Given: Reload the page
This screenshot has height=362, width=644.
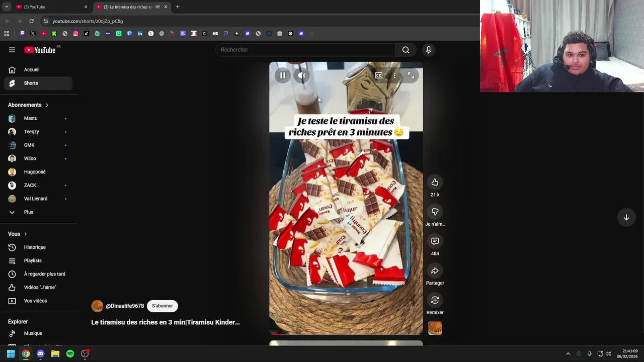Looking at the screenshot, I should point(31,21).
